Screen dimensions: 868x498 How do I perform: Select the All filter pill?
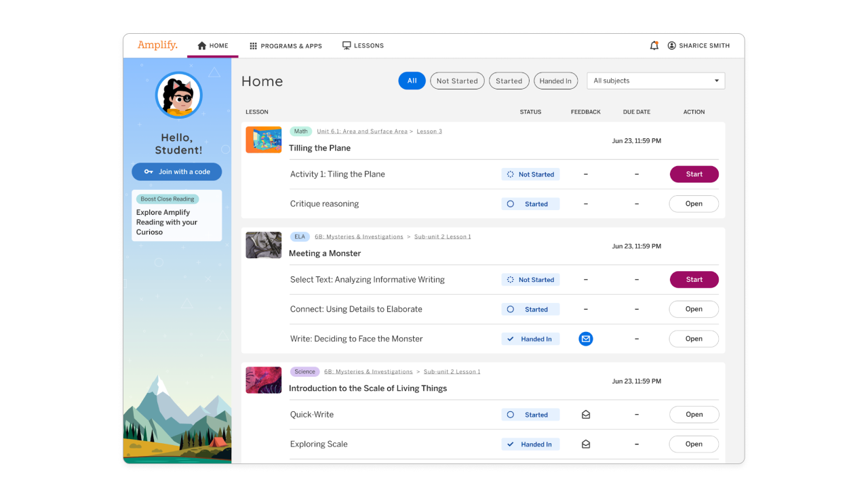pos(412,81)
